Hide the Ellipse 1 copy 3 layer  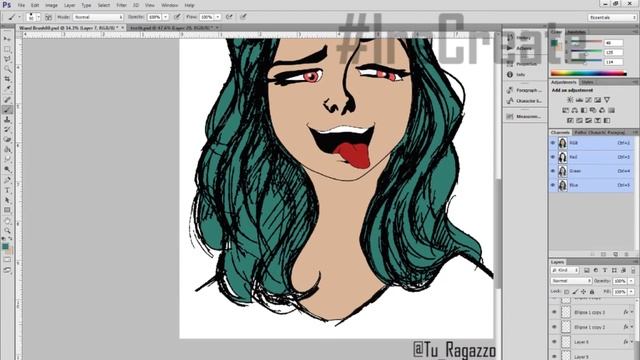[554, 312]
